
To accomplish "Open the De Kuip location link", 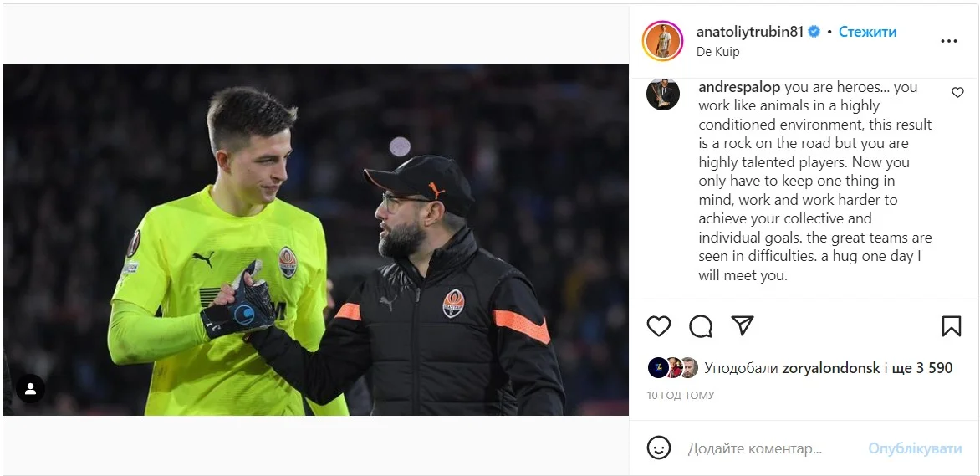I will [717, 52].
